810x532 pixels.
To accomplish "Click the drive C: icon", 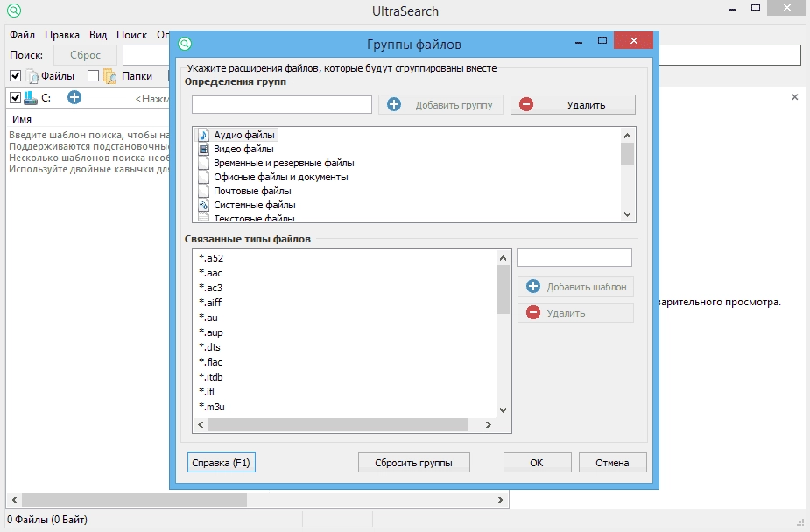I will pos(31,97).
